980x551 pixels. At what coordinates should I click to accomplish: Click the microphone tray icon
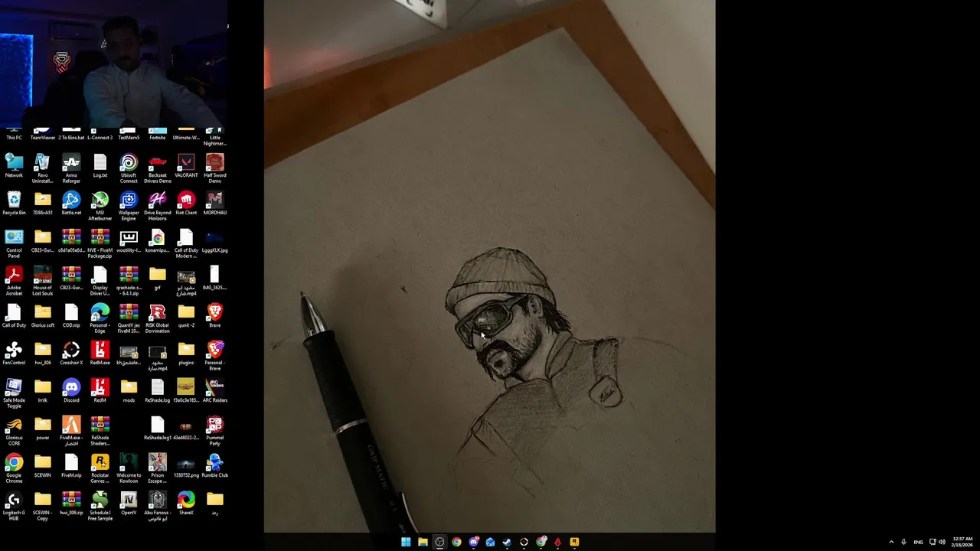click(904, 542)
